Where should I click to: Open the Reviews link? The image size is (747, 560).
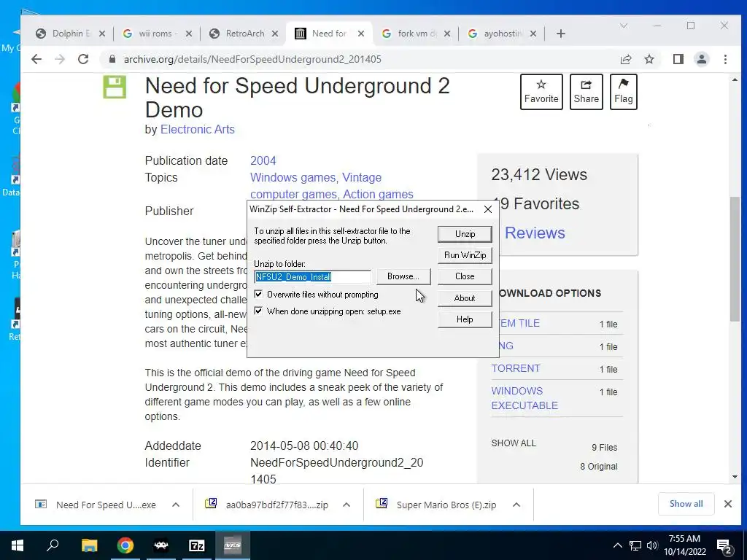pos(535,233)
